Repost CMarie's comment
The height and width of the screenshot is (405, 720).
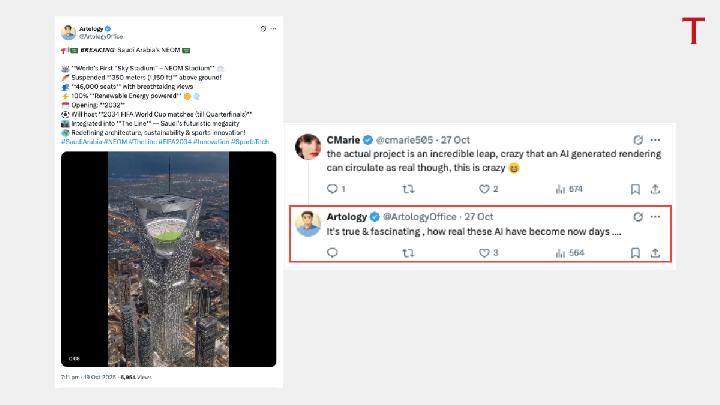[407, 188]
